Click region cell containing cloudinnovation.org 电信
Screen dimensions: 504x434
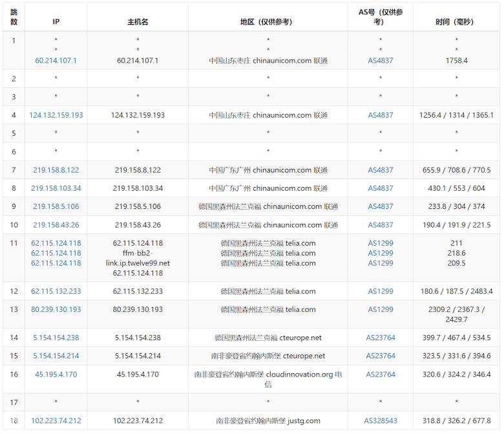[268, 379]
